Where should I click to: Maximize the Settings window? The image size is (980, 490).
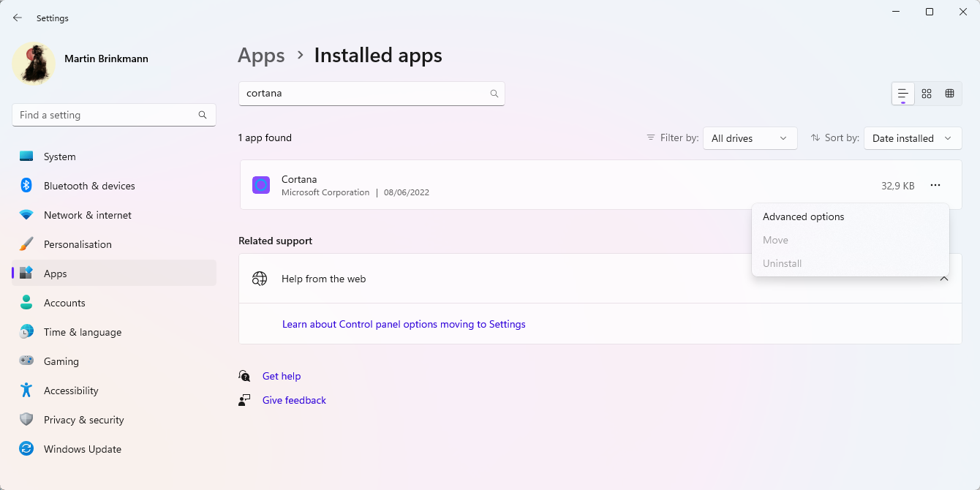pyautogui.click(x=930, y=12)
